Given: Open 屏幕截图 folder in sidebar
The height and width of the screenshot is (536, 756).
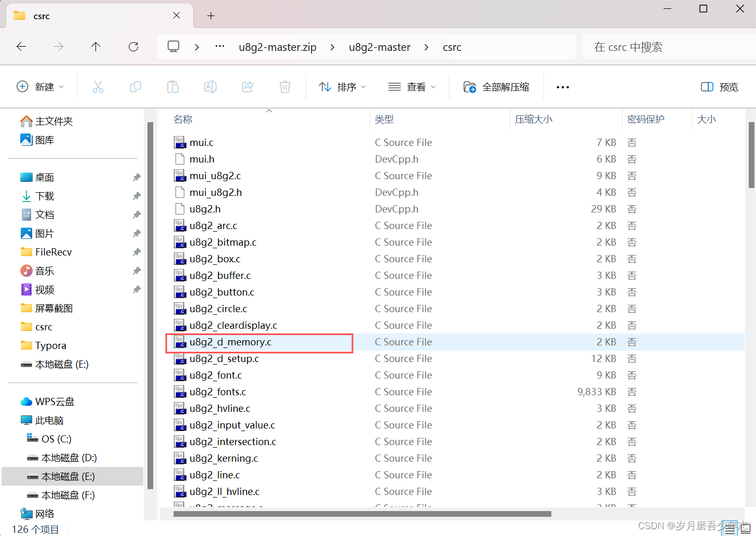Looking at the screenshot, I should (x=46, y=308).
